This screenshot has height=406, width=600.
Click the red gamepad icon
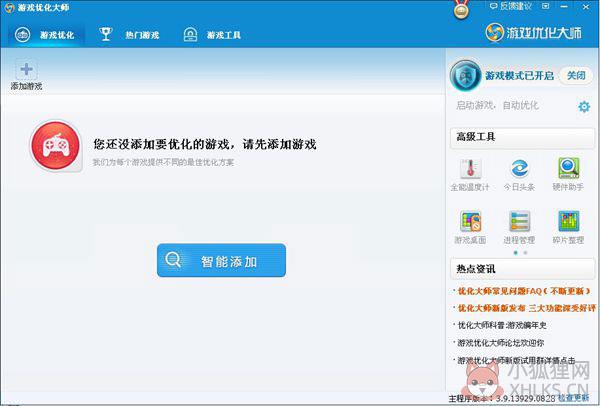(x=56, y=145)
